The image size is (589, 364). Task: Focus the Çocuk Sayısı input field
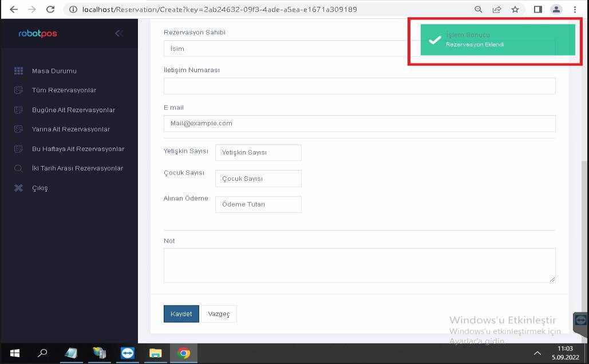click(x=258, y=179)
